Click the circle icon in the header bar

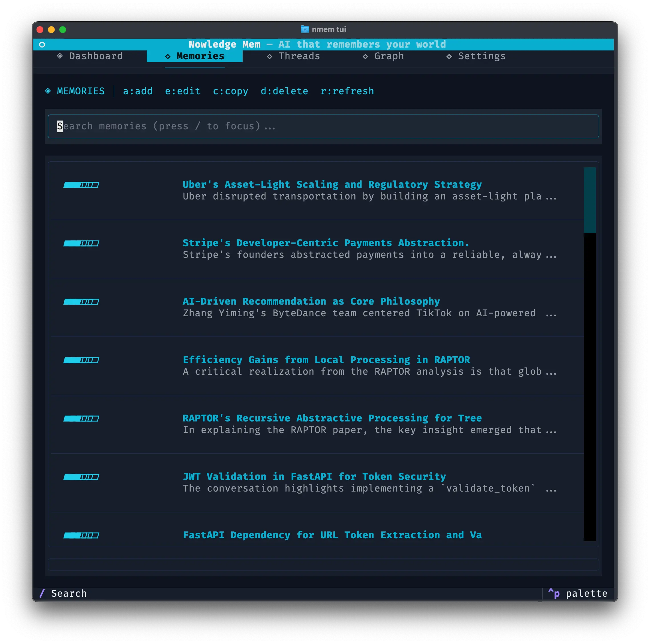(42, 45)
